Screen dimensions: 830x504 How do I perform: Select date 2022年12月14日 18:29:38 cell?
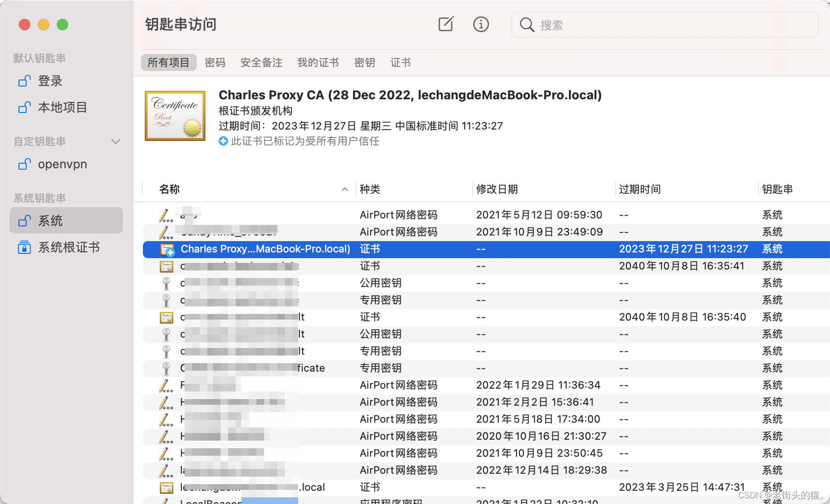[x=541, y=470]
